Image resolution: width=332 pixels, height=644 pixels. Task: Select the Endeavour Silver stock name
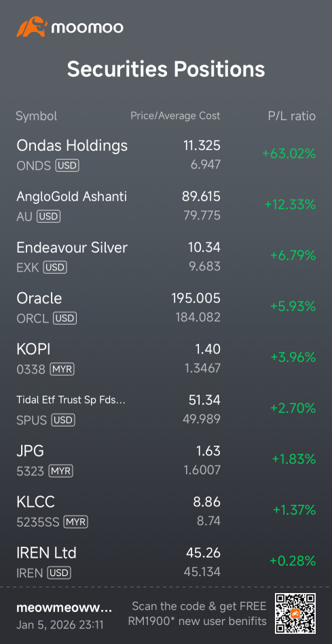(x=72, y=248)
